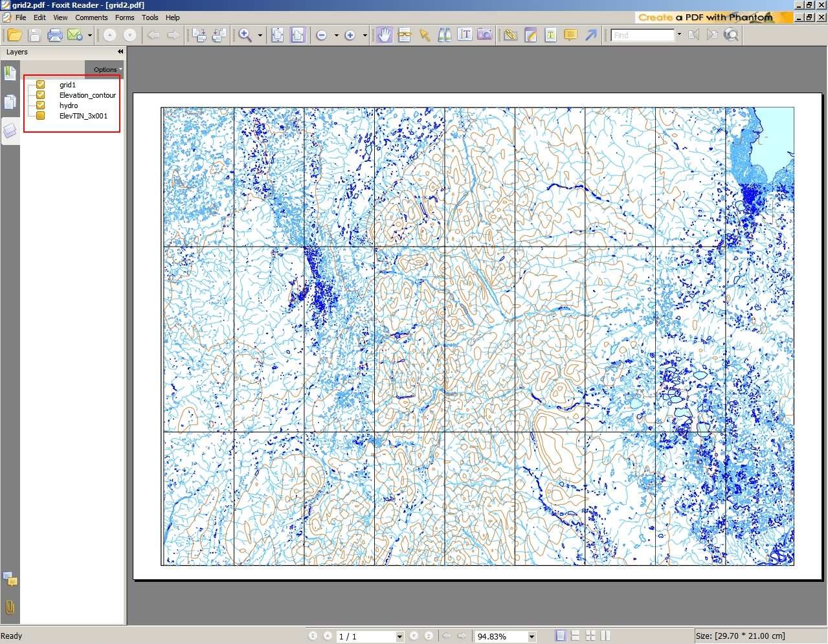The height and width of the screenshot is (644, 828).
Task: Click inside the Find search field
Action: pos(642,35)
